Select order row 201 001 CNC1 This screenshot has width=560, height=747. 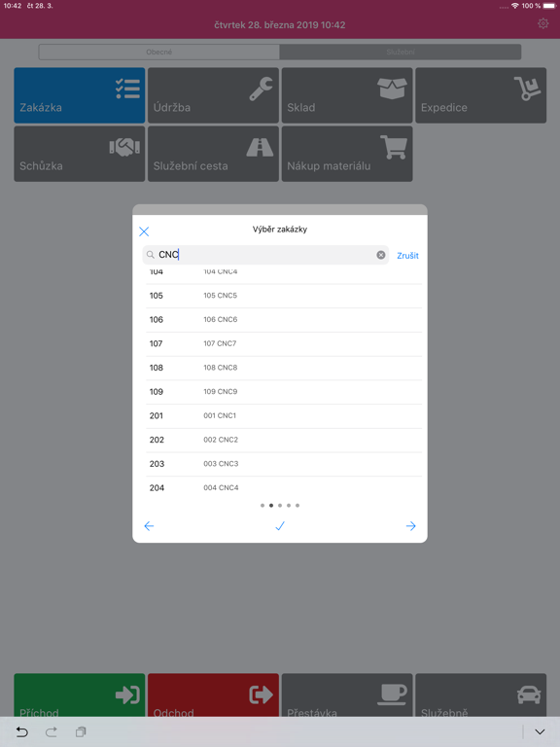(x=284, y=416)
